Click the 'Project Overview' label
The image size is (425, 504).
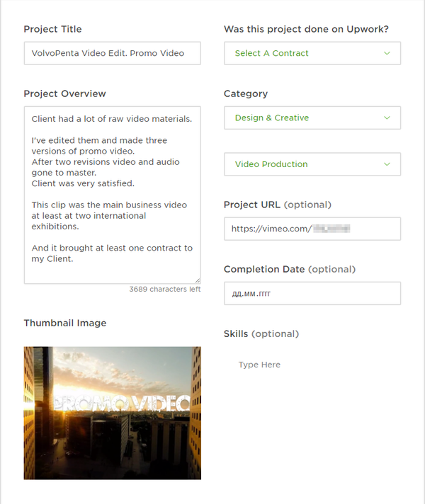[x=64, y=93]
